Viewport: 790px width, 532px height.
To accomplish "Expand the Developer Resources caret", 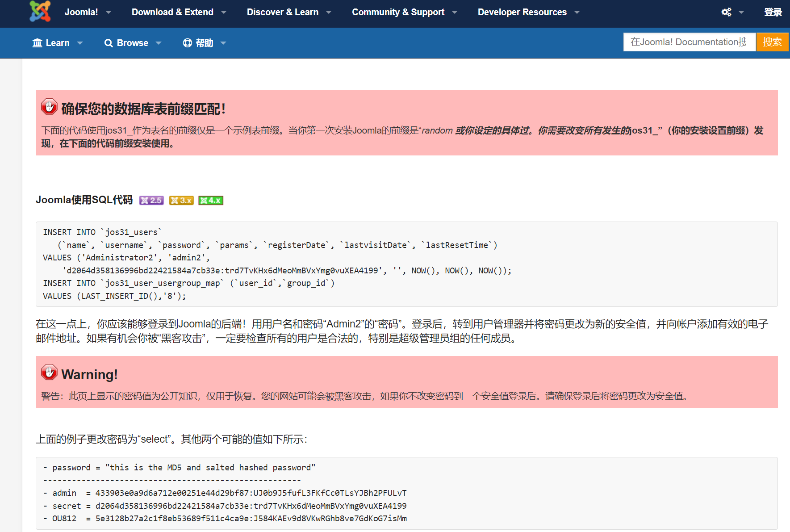I will tap(577, 13).
